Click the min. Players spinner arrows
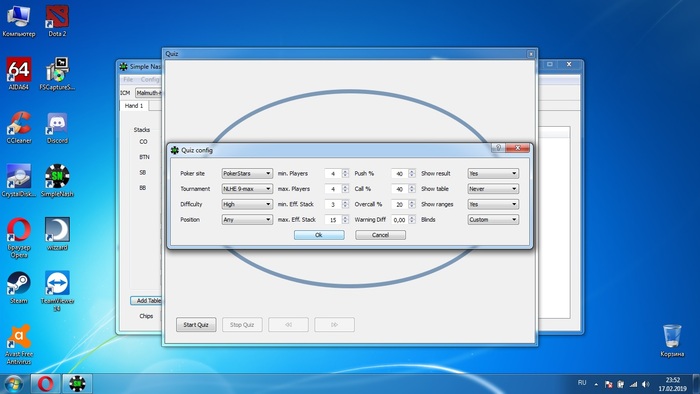The image size is (700, 394). pos(345,173)
